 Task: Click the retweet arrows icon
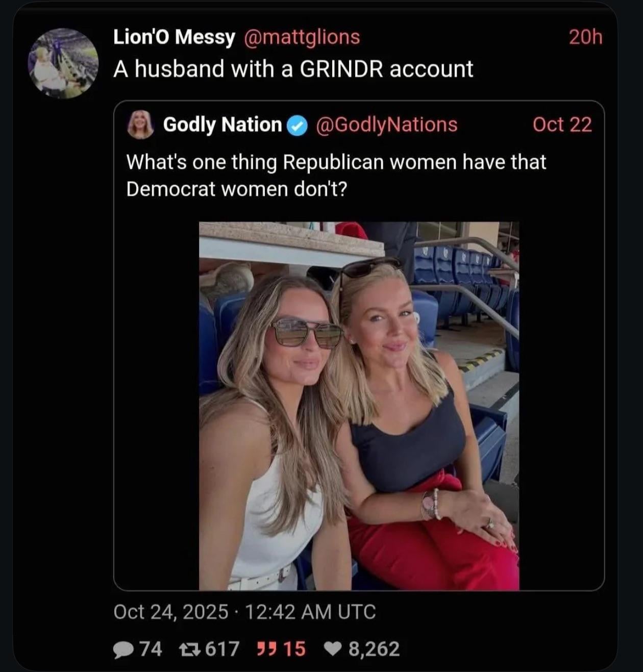(189, 649)
